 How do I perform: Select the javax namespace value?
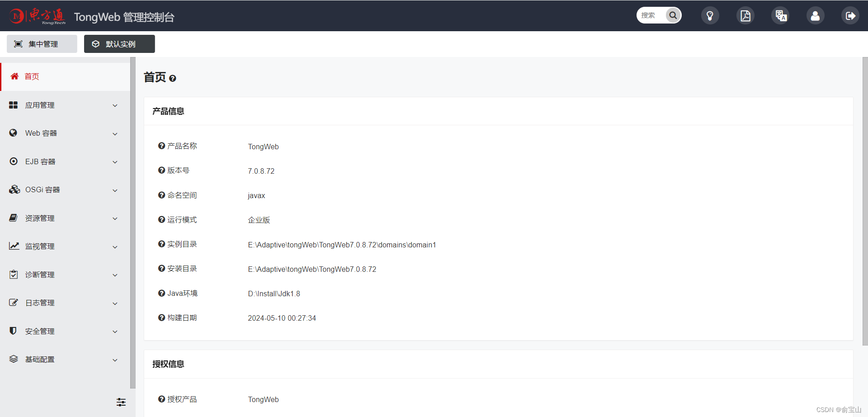point(256,195)
